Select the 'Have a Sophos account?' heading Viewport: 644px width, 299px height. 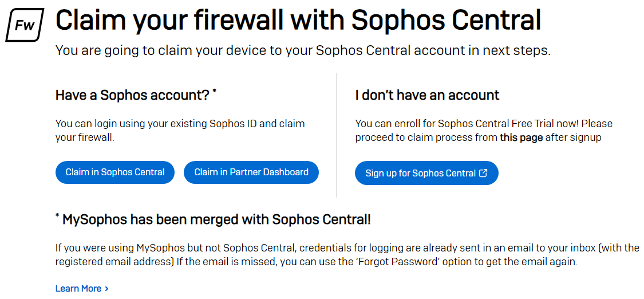[x=132, y=95]
